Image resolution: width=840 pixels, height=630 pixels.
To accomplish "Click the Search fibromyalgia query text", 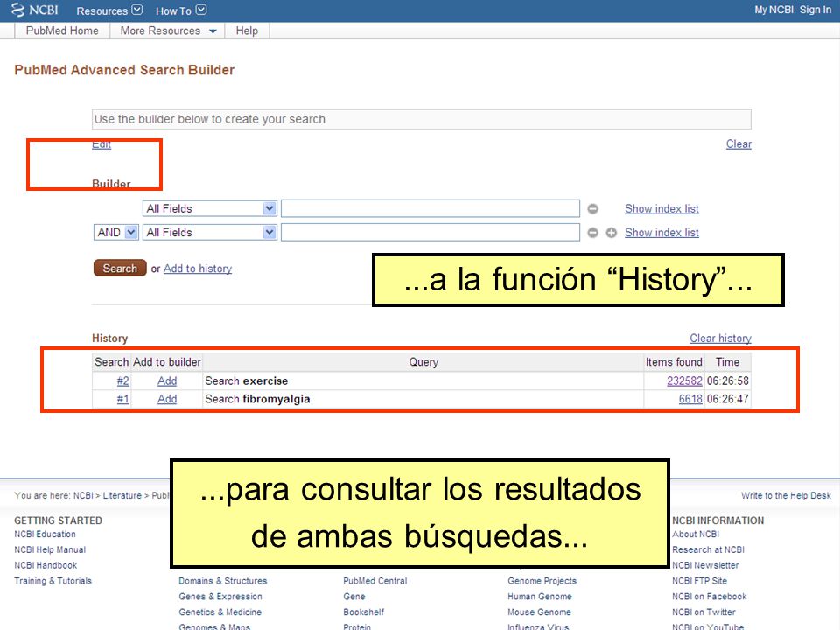I will tap(257, 399).
